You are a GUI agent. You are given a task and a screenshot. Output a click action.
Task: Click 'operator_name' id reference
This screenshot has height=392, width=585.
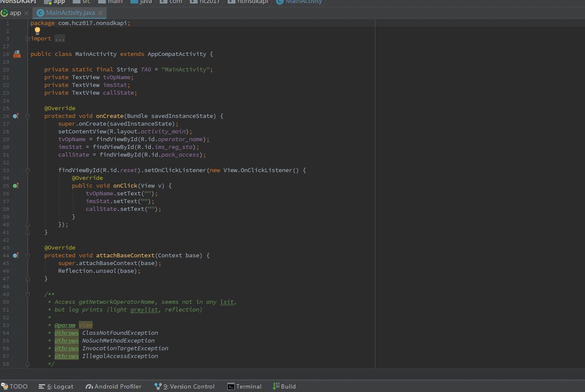[x=180, y=139]
